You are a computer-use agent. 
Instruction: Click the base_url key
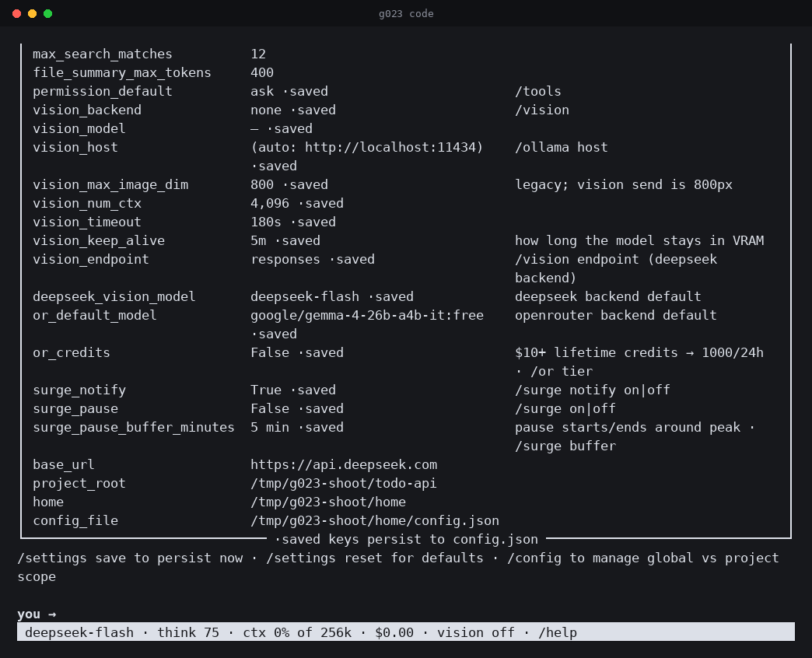pos(64,464)
